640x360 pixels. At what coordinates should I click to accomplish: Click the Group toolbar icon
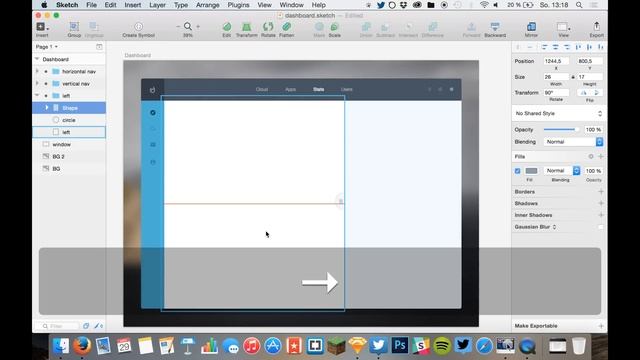[74, 27]
